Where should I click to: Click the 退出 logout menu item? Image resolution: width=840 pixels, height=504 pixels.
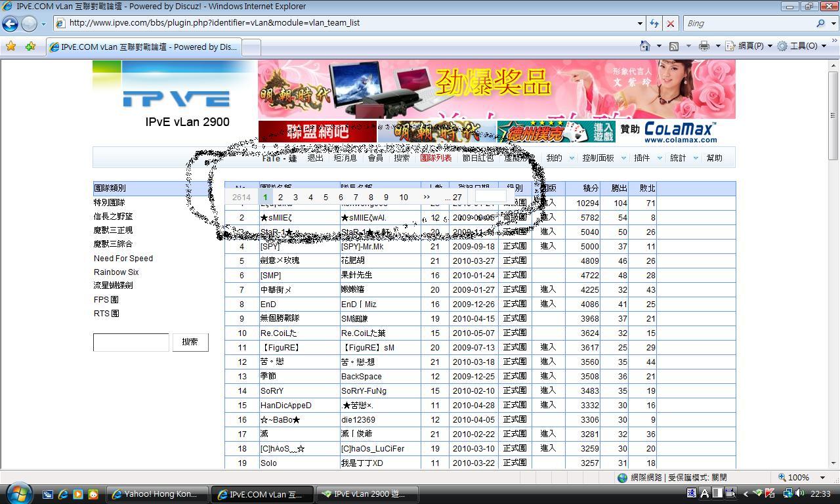pyautogui.click(x=316, y=158)
